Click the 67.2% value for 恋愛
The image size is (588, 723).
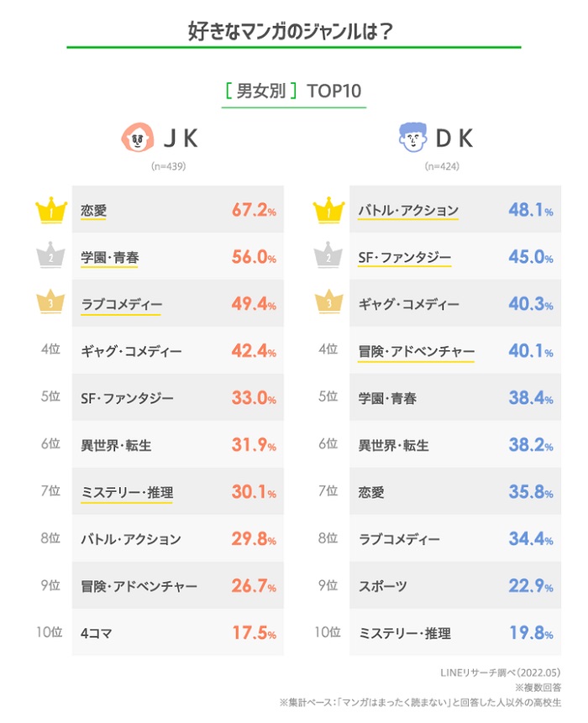(254, 210)
